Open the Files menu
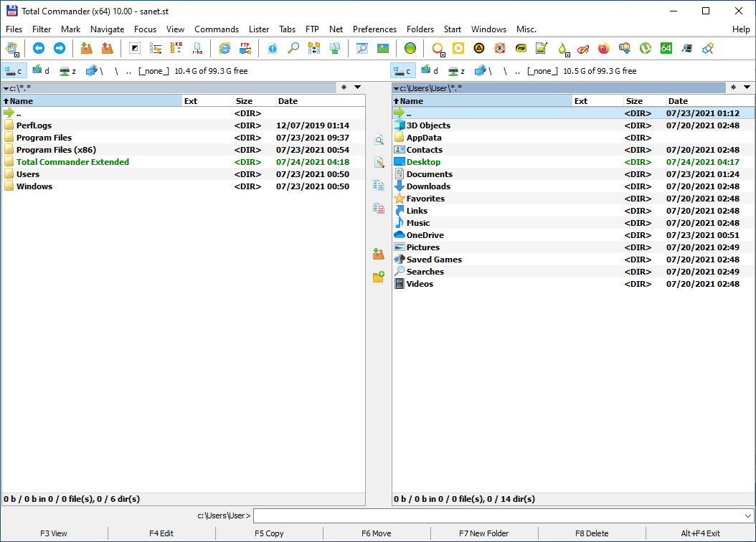Viewport: 756px width, 542px height. coord(14,29)
